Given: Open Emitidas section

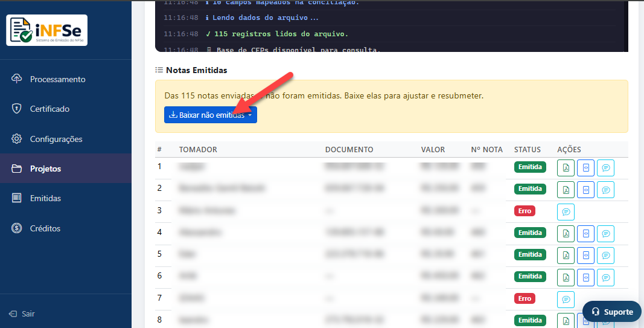Looking at the screenshot, I should (x=45, y=198).
